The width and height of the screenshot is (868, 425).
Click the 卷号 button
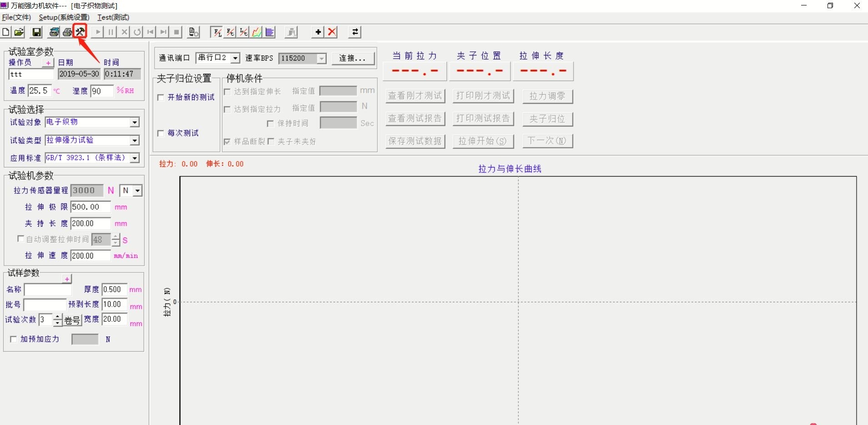click(72, 320)
